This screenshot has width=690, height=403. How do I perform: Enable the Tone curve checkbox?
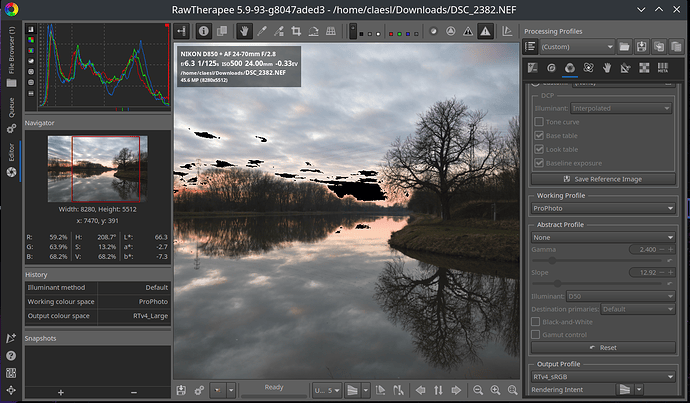click(540, 121)
